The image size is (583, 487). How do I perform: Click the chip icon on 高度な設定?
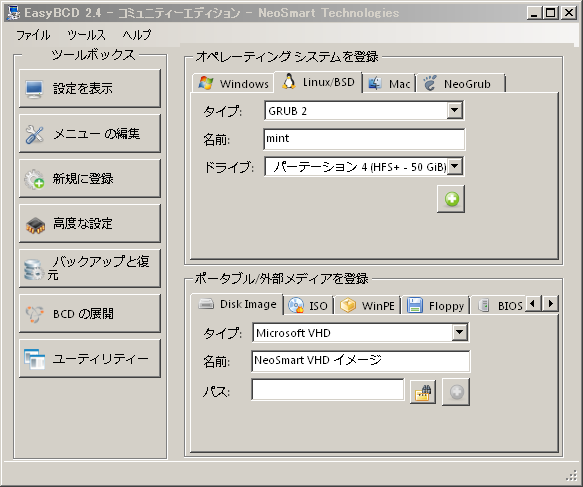click(35, 225)
